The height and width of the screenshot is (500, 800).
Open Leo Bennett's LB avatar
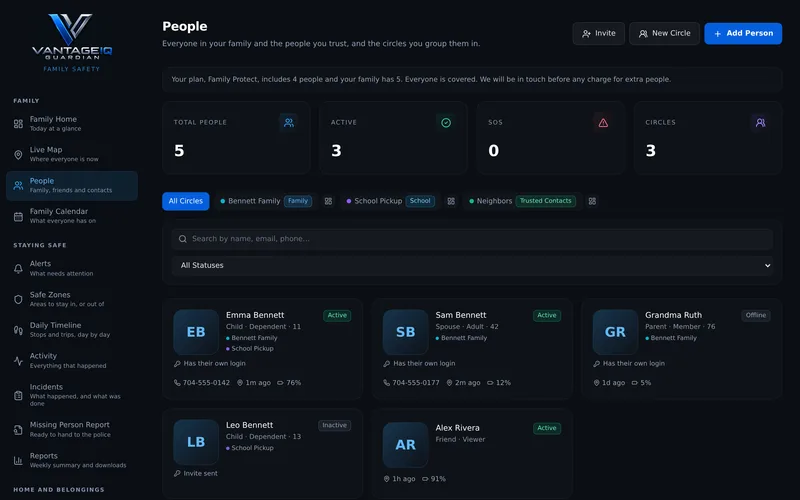pos(196,442)
